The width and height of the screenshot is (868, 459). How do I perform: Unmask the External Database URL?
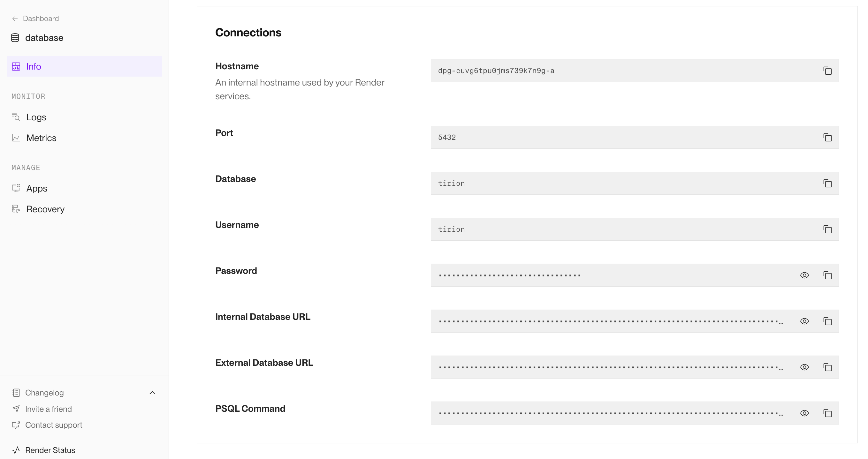(x=804, y=367)
